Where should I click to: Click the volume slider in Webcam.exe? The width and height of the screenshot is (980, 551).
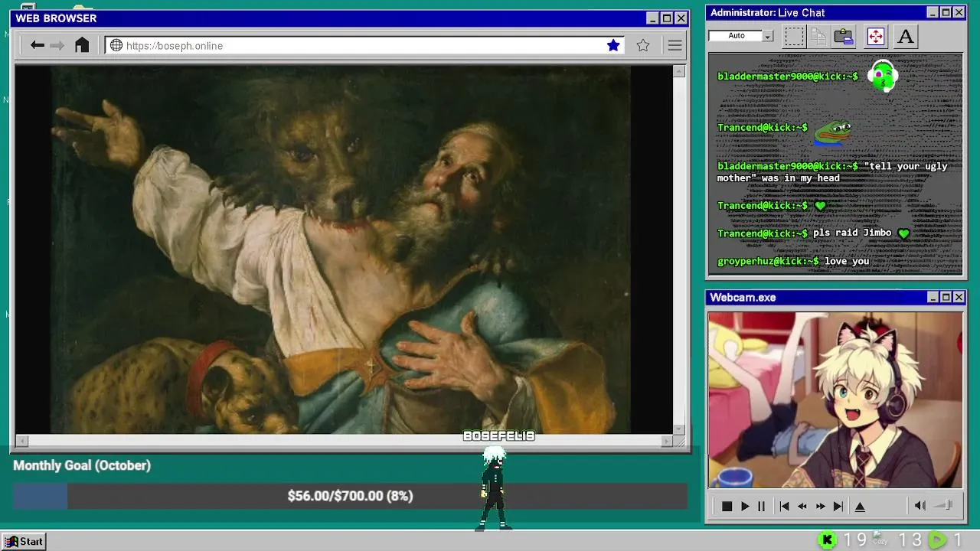tap(944, 505)
